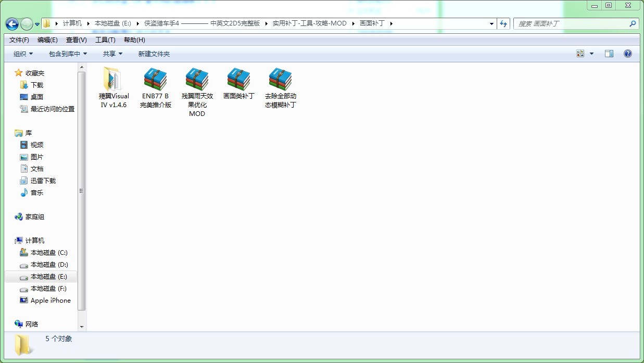Click the 新建文件夹 button
The image size is (644, 363).
[x=154, y=54]
